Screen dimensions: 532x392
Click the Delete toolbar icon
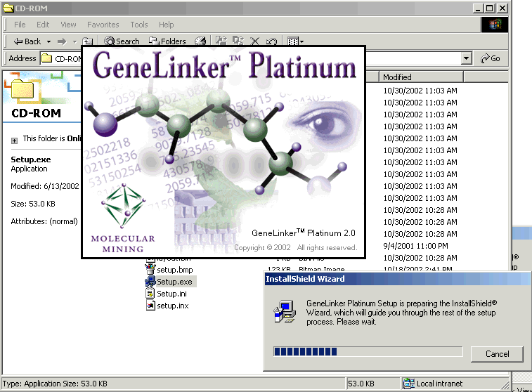point(254,41)
